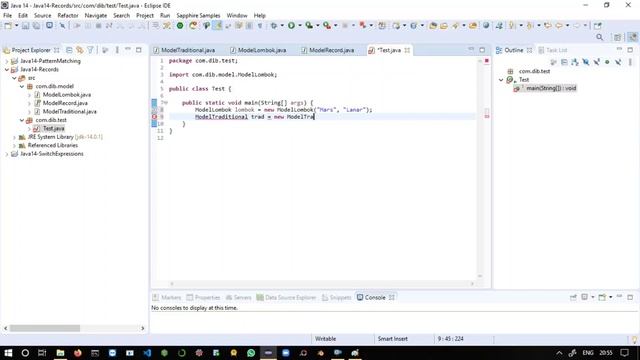
Task: Click the Project Explorer horizontal scrollbar
Action: tap(45, 328)
